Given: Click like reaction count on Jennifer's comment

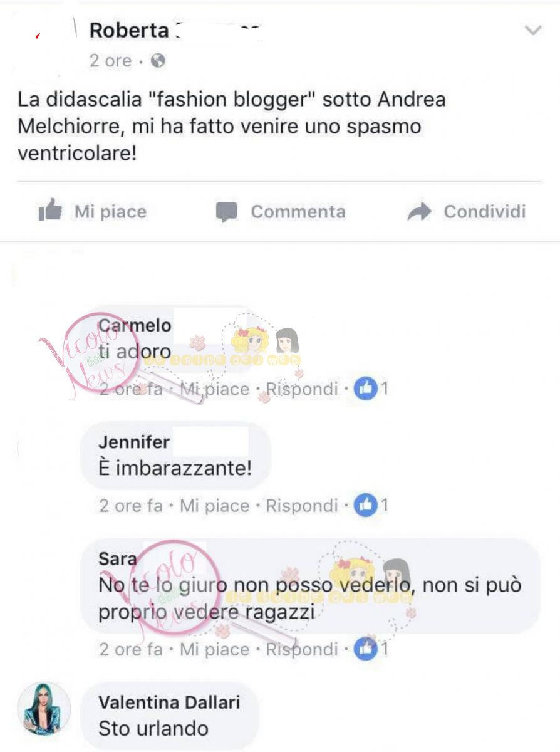Looking at the screenshot, I should 371,505.
